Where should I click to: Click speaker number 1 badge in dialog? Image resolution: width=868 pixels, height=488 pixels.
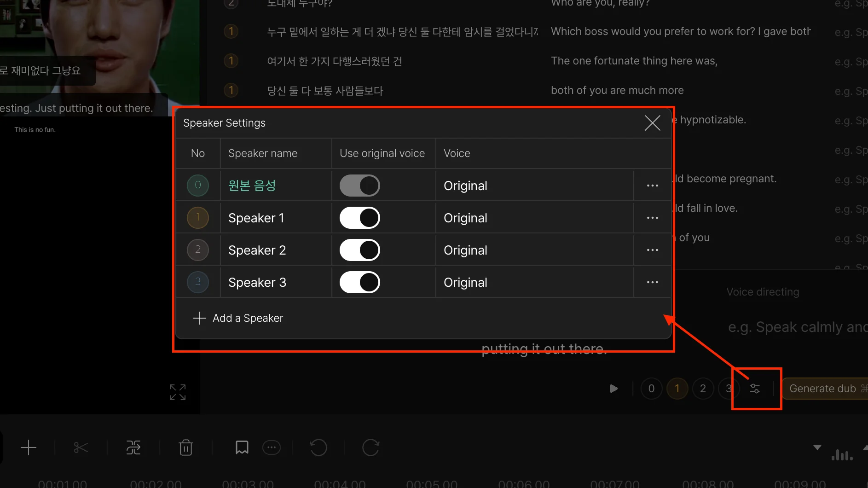(x=198, y=218)
